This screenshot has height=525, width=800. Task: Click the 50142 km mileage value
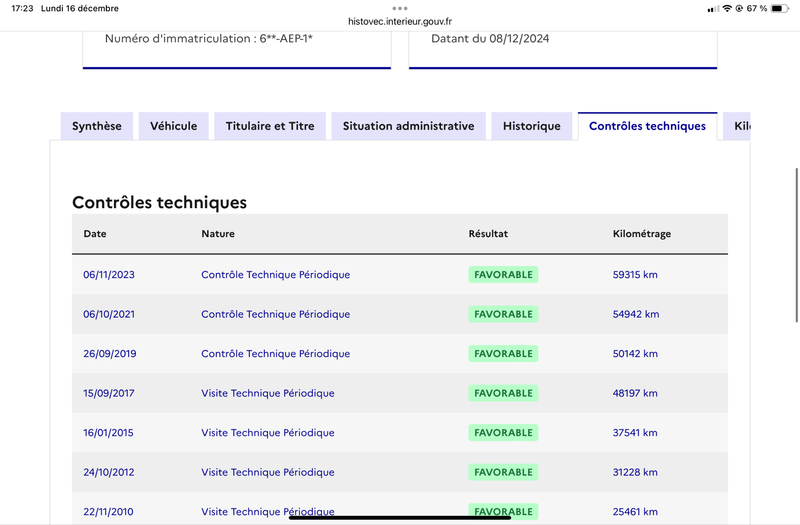click(635, 354)
